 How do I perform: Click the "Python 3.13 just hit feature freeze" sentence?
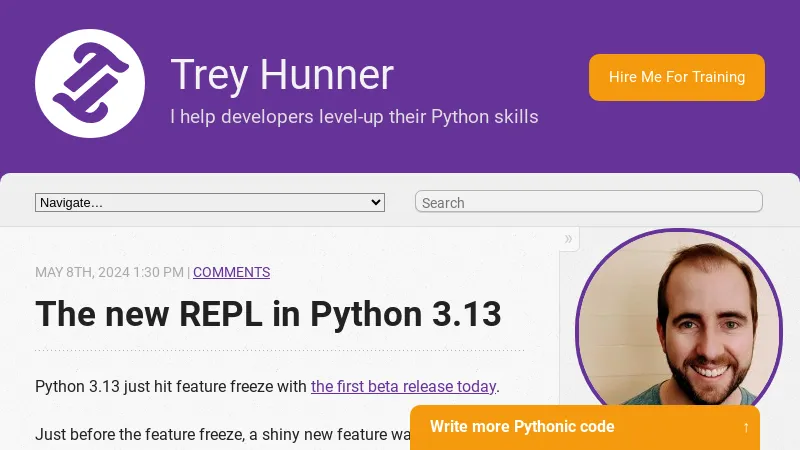pos(171,386)
